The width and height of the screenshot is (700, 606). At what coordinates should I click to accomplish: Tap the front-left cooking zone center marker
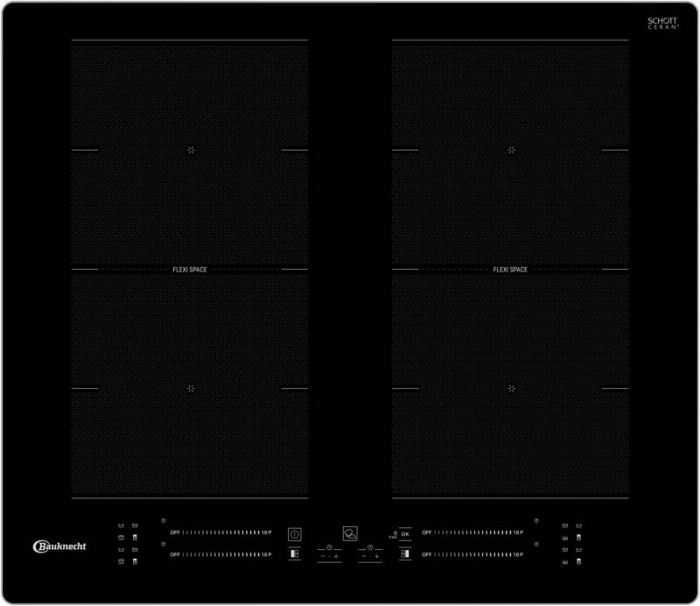click(191, 388)
